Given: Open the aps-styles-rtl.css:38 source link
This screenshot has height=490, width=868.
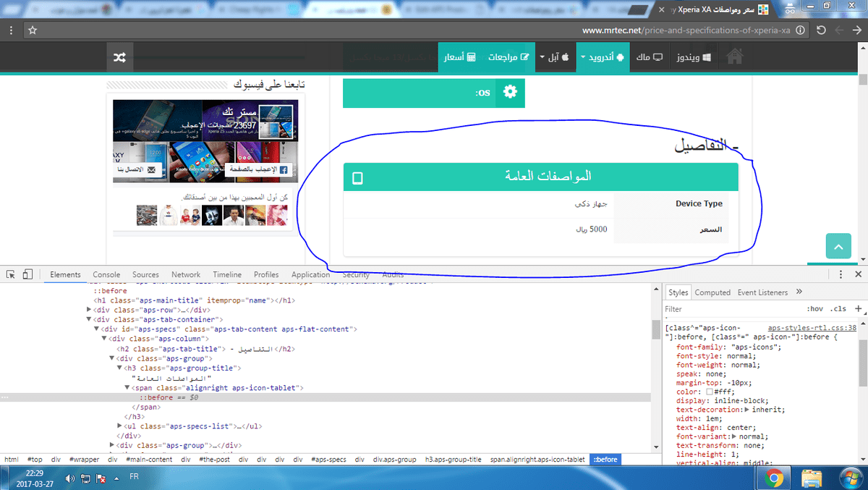Looking at the screenshot, I should point(812,328).
